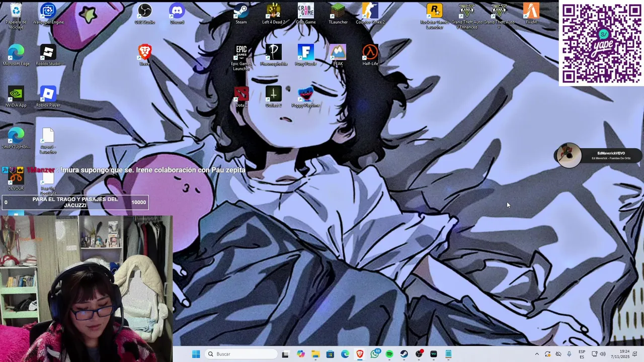Open Microsoft Store from the taskbar
Viewport: 644px width, 362px height.
330,354
